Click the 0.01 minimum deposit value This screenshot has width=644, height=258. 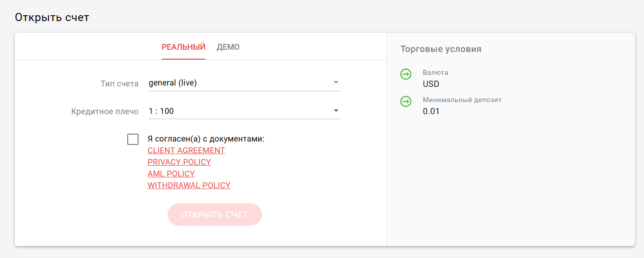coord(431,112)
